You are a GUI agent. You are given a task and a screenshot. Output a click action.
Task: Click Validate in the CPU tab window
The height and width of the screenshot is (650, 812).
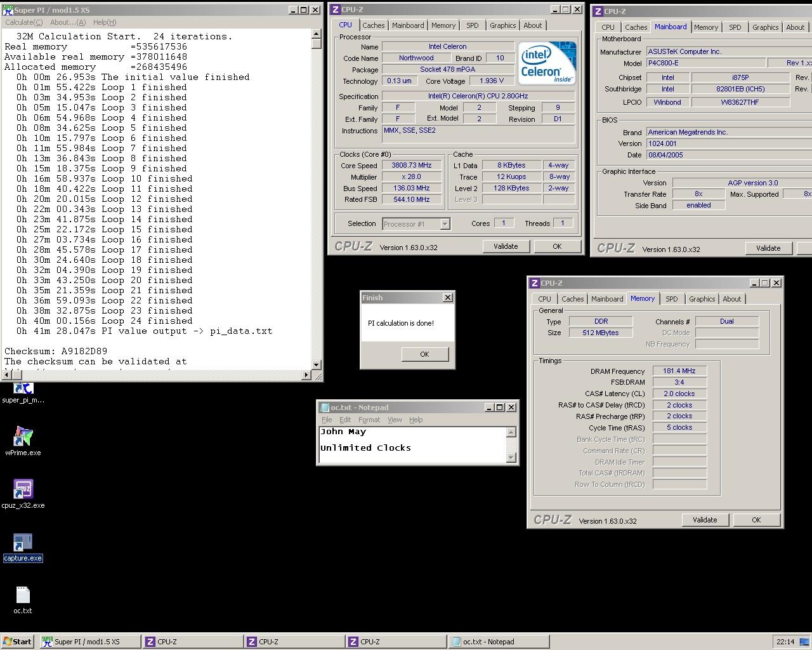[x=506, y=246]
